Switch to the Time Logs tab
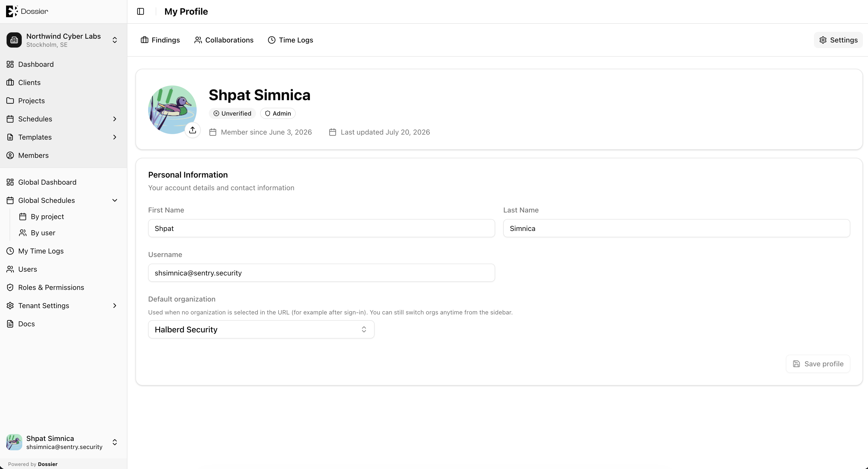The image size is (868, 469). (x=290, y=40)
